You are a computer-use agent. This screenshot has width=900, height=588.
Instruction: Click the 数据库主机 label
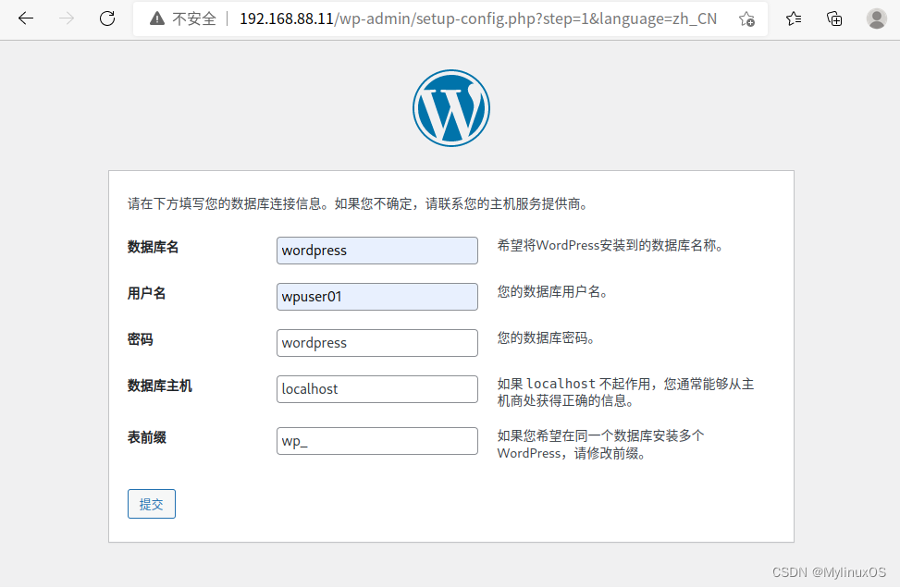click(x=160, y=386)
